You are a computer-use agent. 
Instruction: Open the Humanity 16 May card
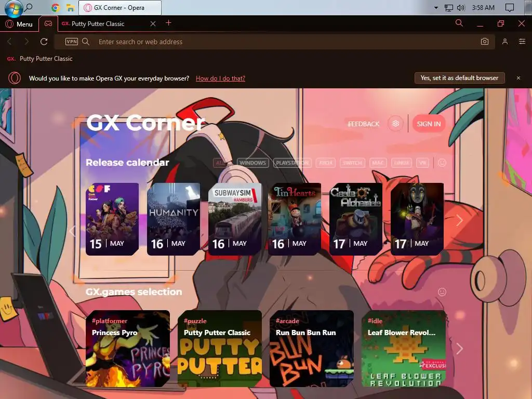(x=174, y=219)
